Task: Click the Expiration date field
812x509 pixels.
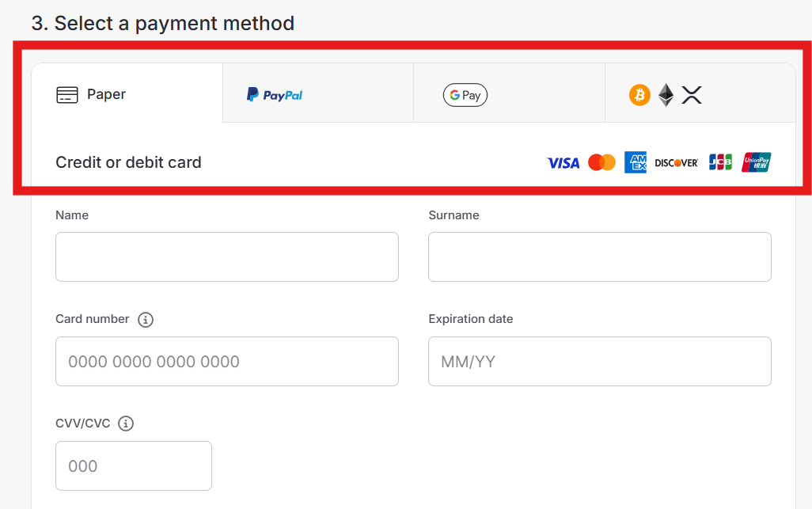Action: (x=600, y=362)
